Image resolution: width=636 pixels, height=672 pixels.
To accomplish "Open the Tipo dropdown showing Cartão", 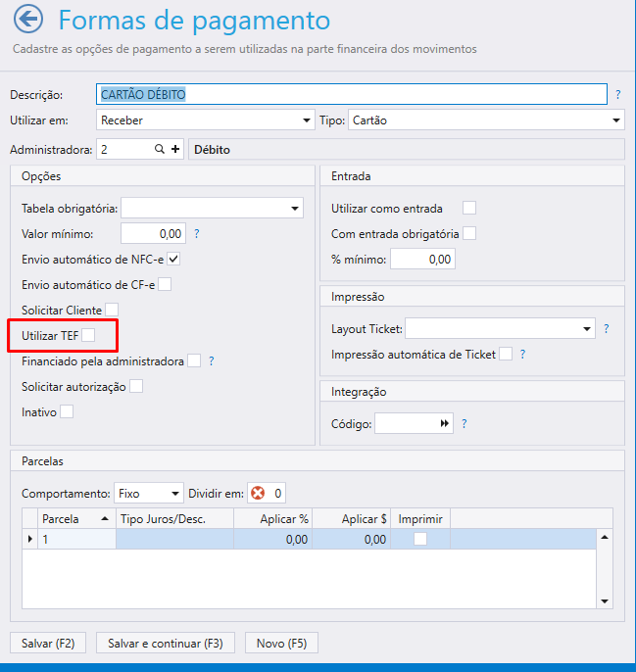I will (485, 120).
